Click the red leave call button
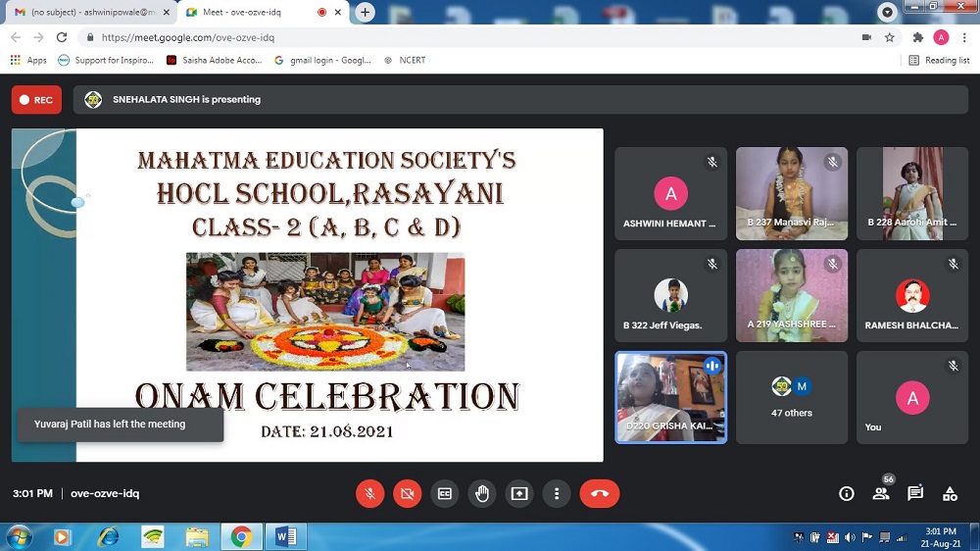Screen dimensions: 980x551 click(x=599, y=494)
